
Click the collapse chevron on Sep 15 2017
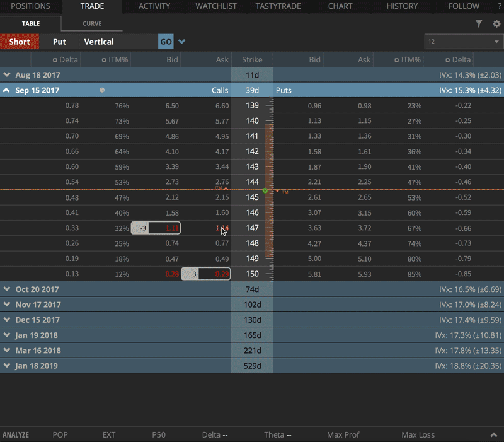[x=6, y=90]
